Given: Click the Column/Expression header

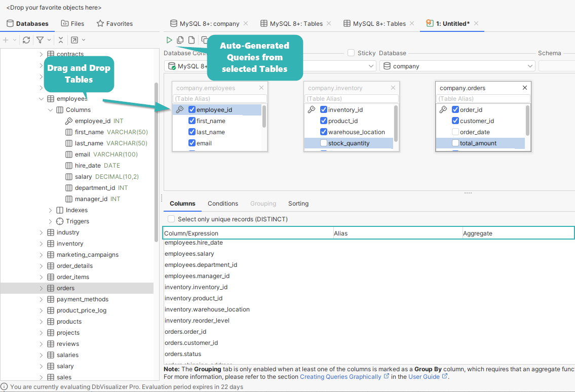Looking at the screenshot, I should 248,233.
